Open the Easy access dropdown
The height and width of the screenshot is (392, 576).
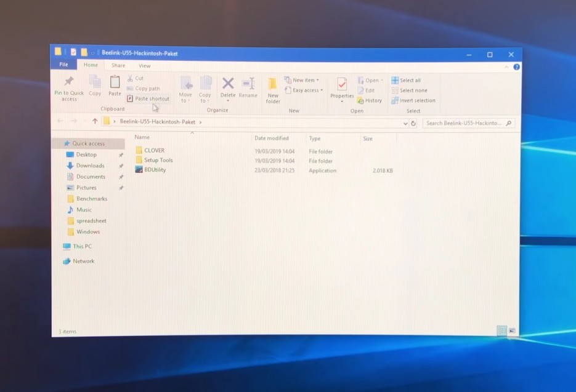click(x=304, y=90)
